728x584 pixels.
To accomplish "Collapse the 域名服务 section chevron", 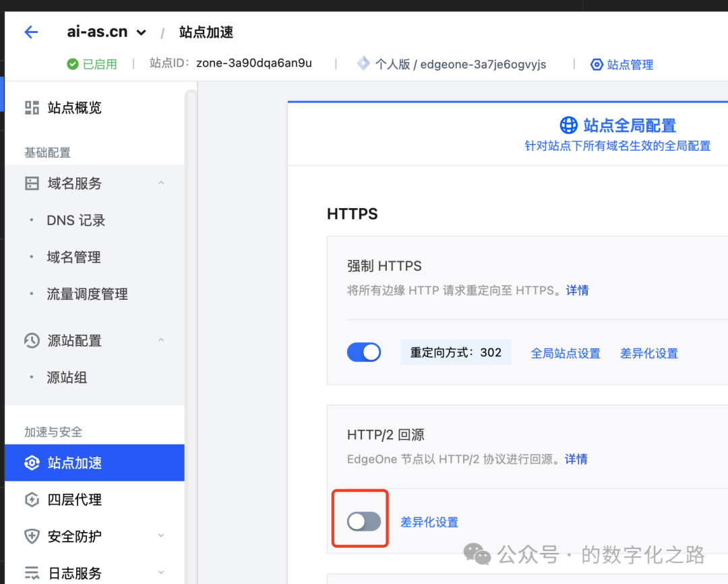I will coord(161,183).
